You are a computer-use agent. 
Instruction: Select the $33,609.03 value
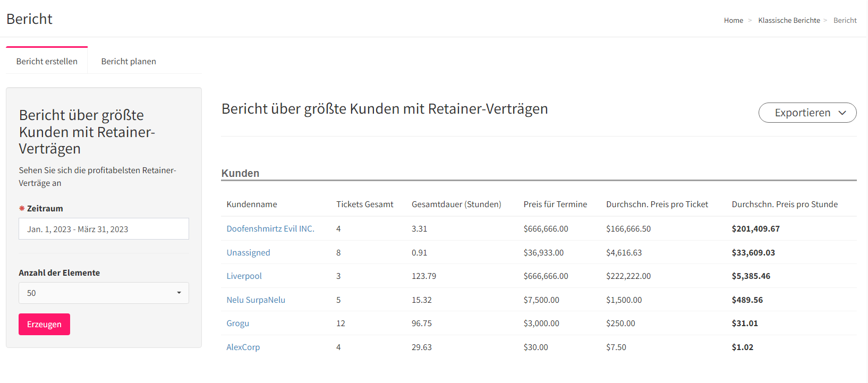[753, 252]
